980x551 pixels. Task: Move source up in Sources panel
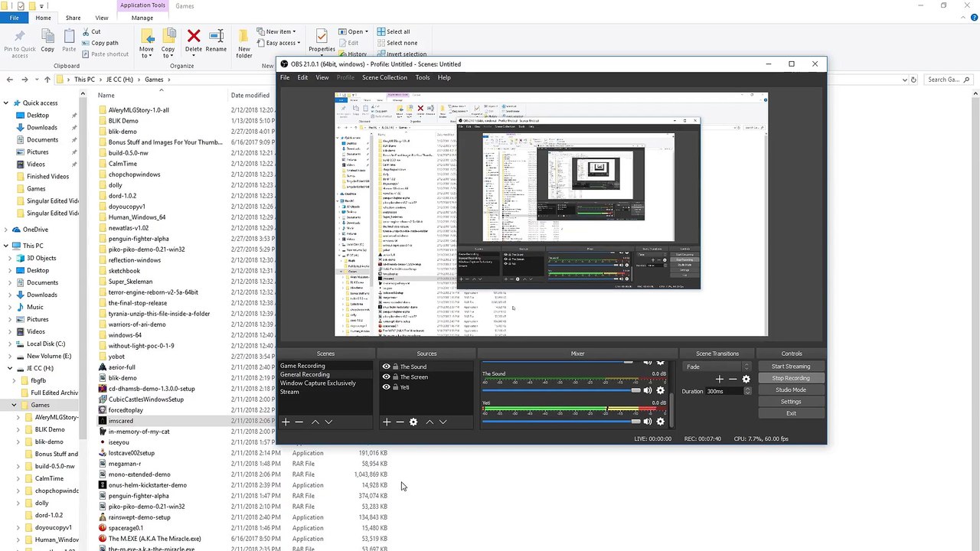click(x=430, y=422)
